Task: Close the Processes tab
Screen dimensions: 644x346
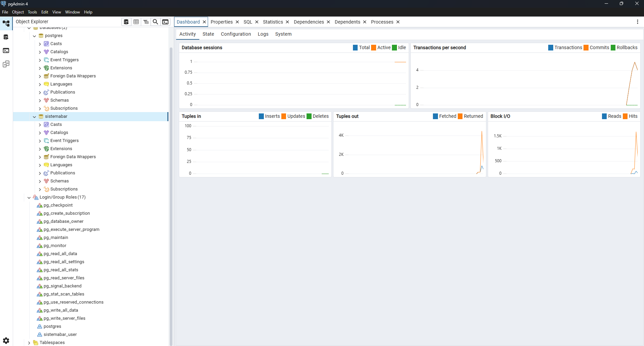Action: (x=398, y=22)
